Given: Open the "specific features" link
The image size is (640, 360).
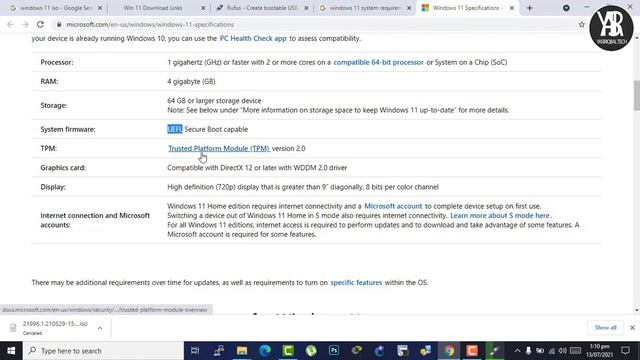Looking at the screenshot, I should pyautogui.click(x=356, y=282).
